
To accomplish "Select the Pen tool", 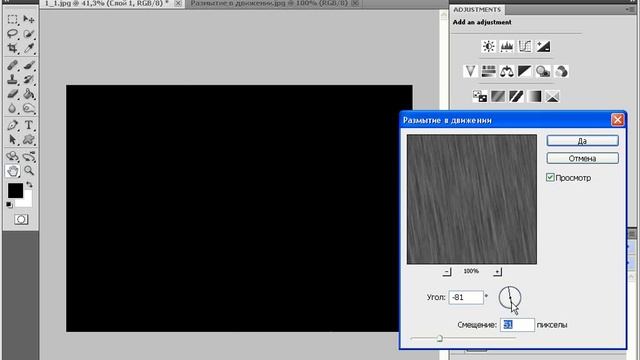I will pyautogui.click(x=13, y=125).
